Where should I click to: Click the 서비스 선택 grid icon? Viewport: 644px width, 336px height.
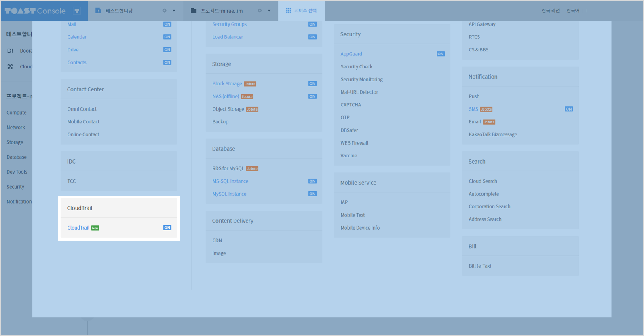(289, 11)
